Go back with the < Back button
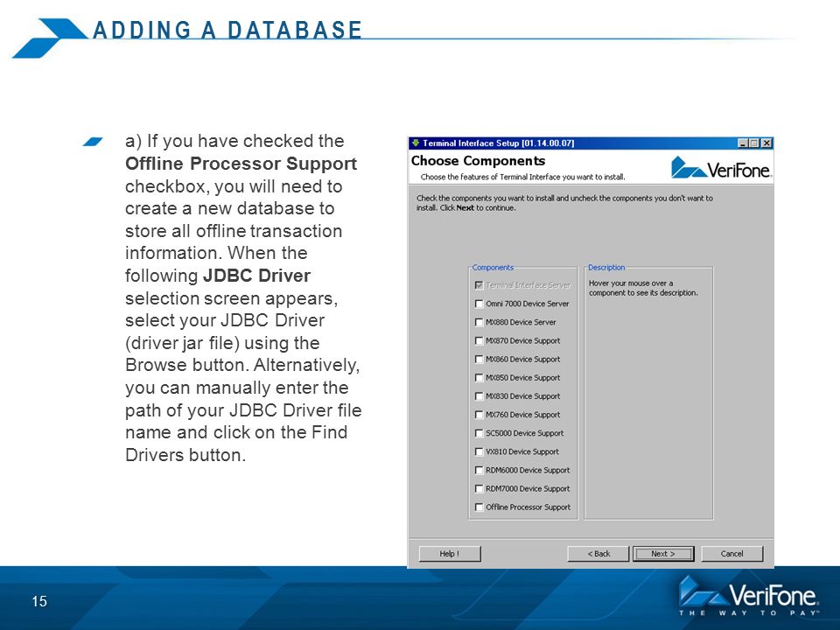 [598, 554]
